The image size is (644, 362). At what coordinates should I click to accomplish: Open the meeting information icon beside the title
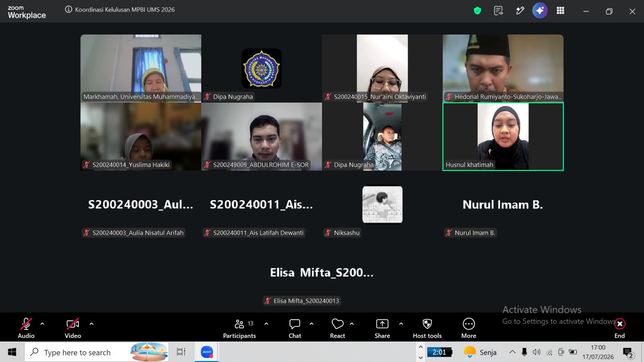68,9
